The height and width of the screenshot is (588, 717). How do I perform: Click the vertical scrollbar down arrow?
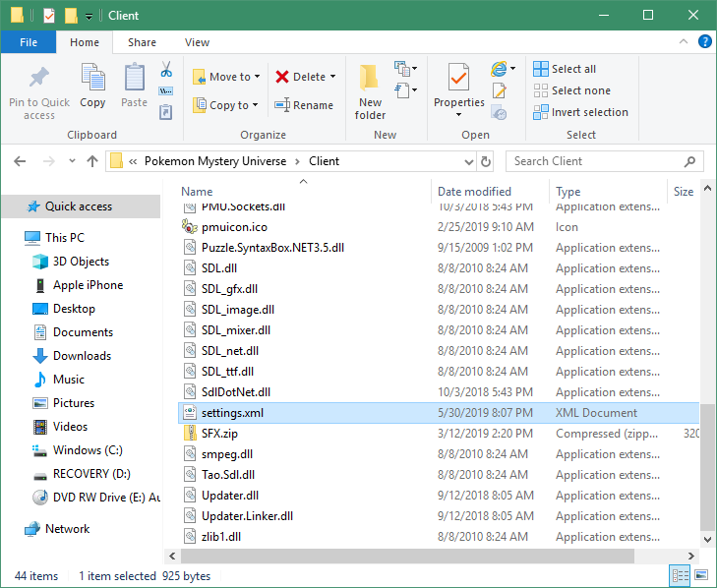point(707,539)
